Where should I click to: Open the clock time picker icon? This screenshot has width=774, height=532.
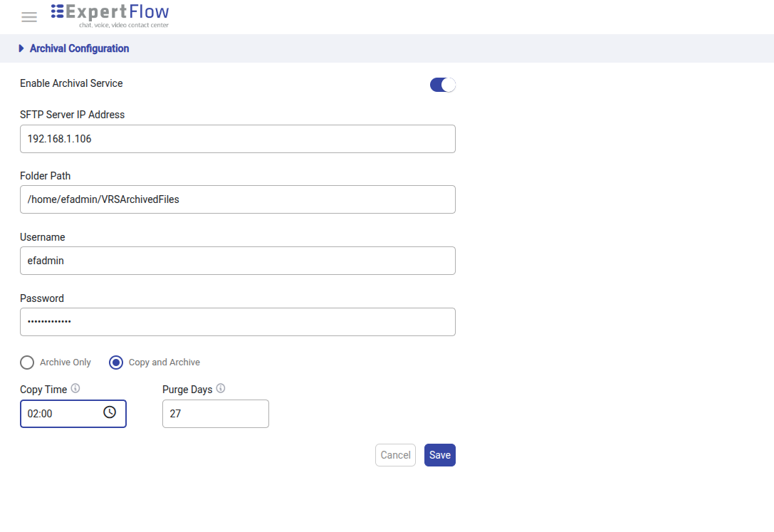[x=110, y=412]
